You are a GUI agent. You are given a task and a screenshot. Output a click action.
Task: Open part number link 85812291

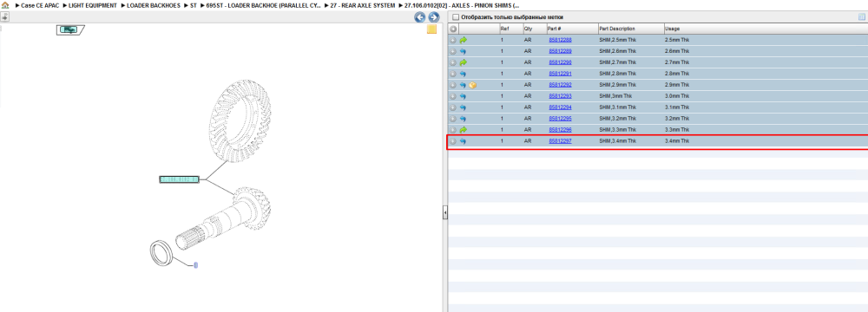pyautogui.click(x=560, y=74)
